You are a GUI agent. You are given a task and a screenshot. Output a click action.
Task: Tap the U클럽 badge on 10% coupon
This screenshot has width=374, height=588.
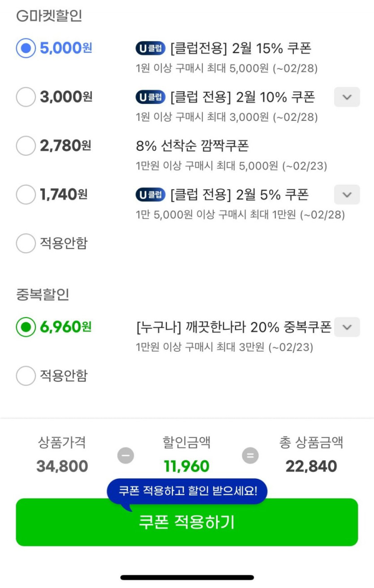click(150, 97)
